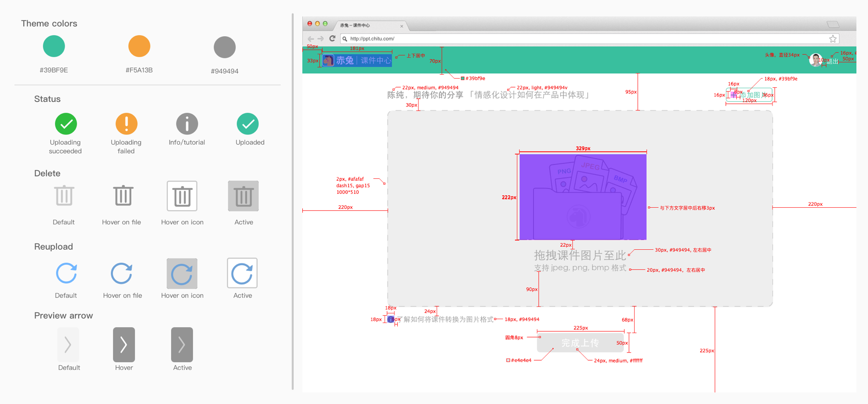The width and height of the screenshot is (868, 404).
Task: Select the Info/tutorial gray info icon
Action: tap(187, 124)
